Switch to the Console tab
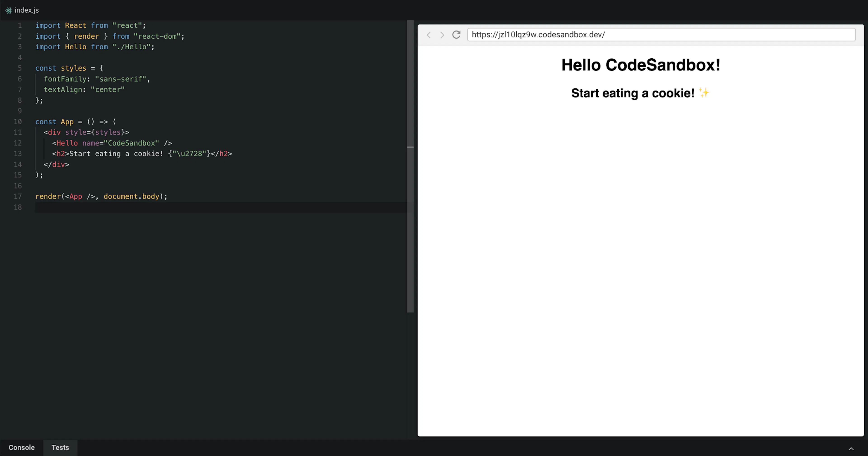Screen dimensions: 868x456 [21, 448]
